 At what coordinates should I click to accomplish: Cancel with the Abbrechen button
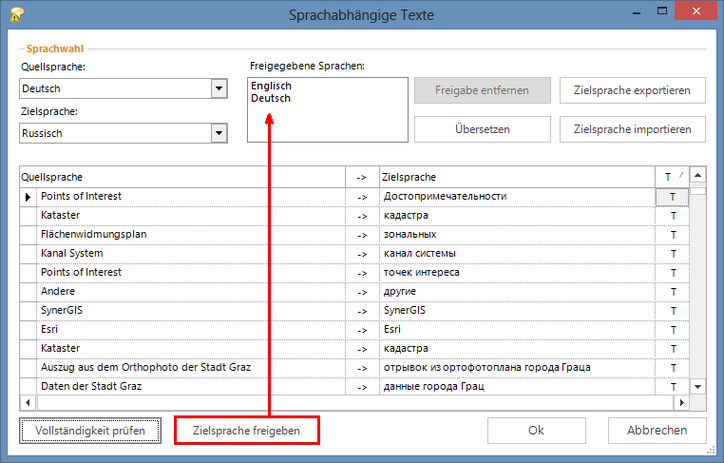point(656,431)
